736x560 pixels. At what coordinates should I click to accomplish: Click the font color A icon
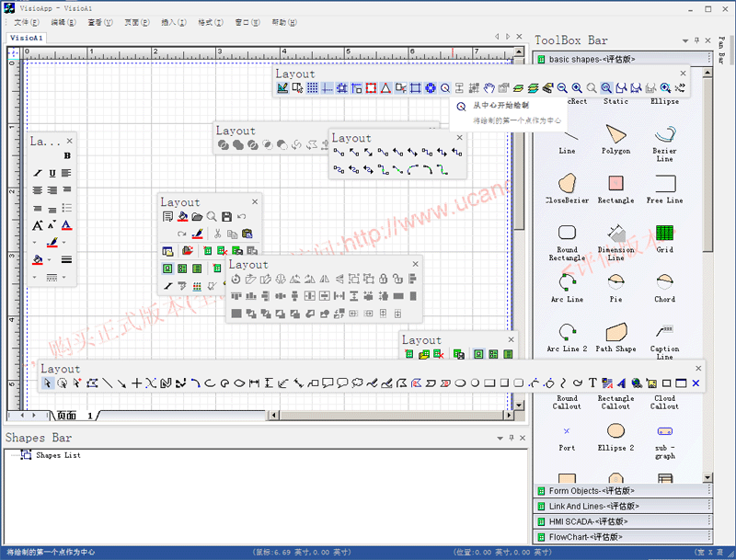(66, 225)
